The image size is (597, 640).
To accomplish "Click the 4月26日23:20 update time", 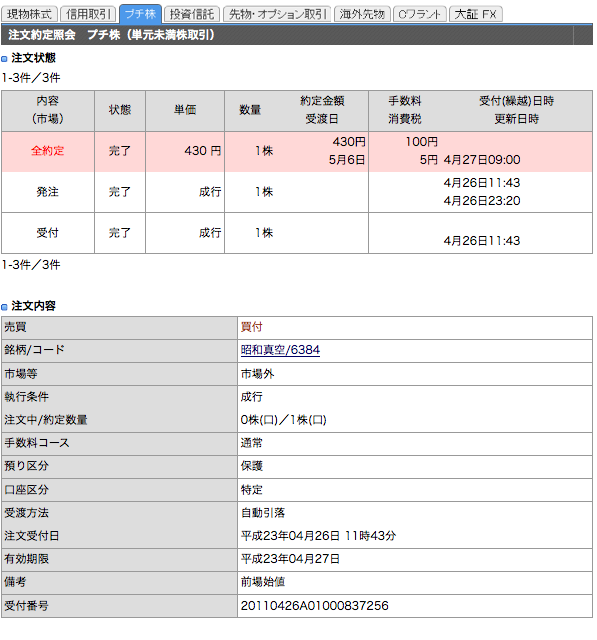I will tap(482, 200).
